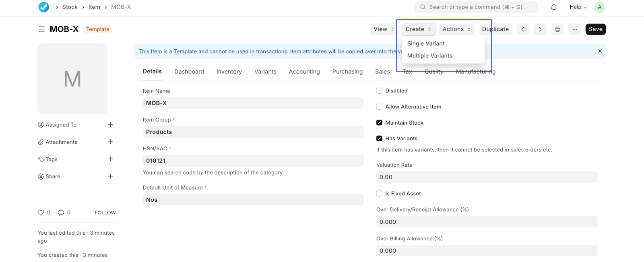Go to next item record
The width and height of the screenshot is (644, 262).
540,29
